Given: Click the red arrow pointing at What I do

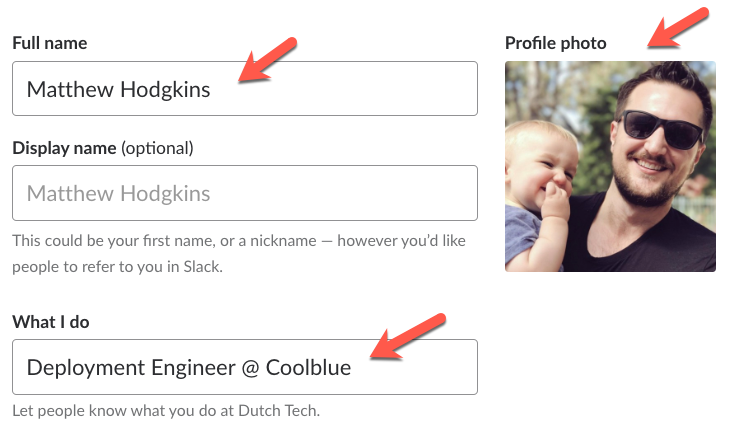Looking at the screenshot, I should pos(406,334).
